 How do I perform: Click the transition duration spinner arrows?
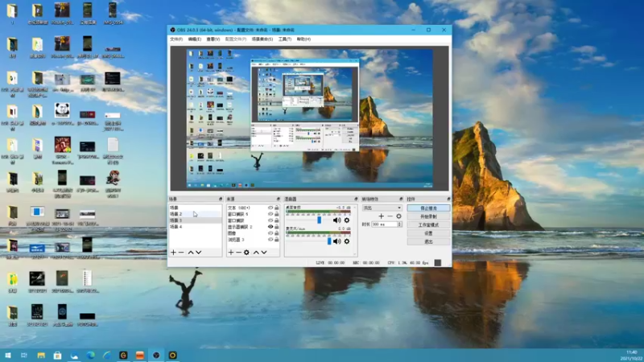pyautogui.click(x=399, y=224)
